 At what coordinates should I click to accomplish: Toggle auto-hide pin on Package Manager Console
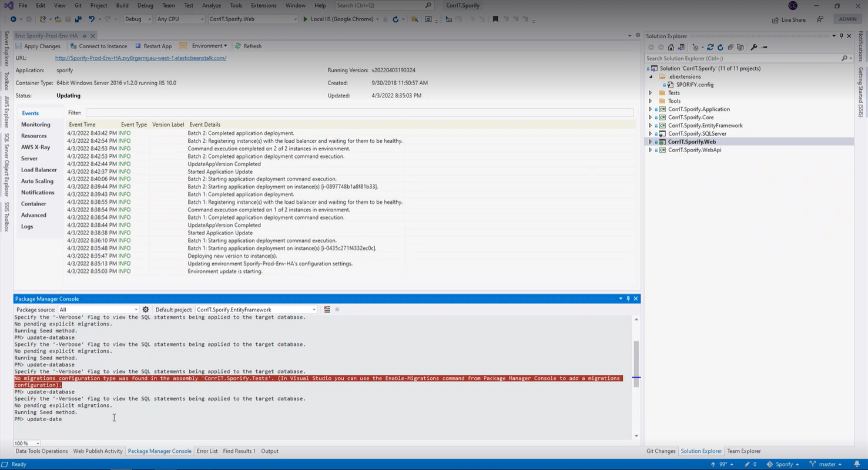[x=628, y=298]
